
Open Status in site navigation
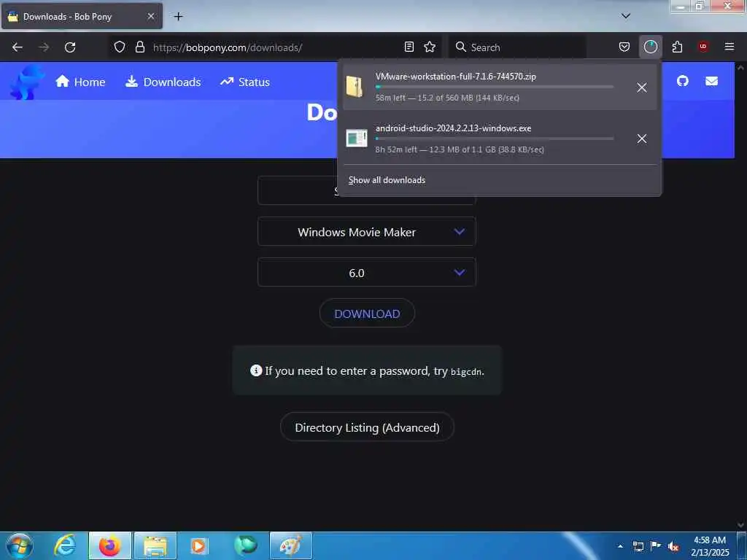245,82
